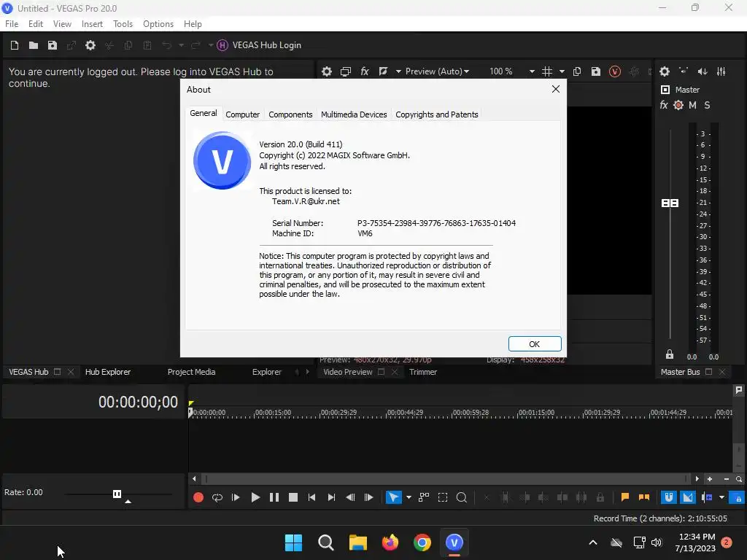Click the Master volume fader handle
This screenshot has width=747, height=560.
(x=670, y=203)
